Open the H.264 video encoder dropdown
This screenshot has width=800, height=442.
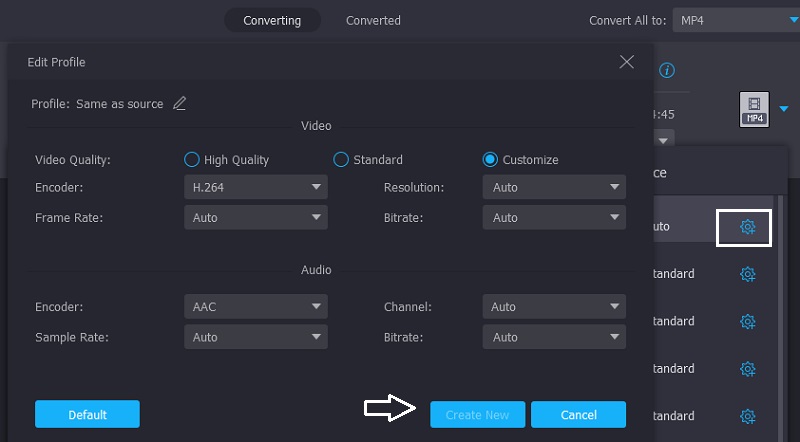[256, 187]
